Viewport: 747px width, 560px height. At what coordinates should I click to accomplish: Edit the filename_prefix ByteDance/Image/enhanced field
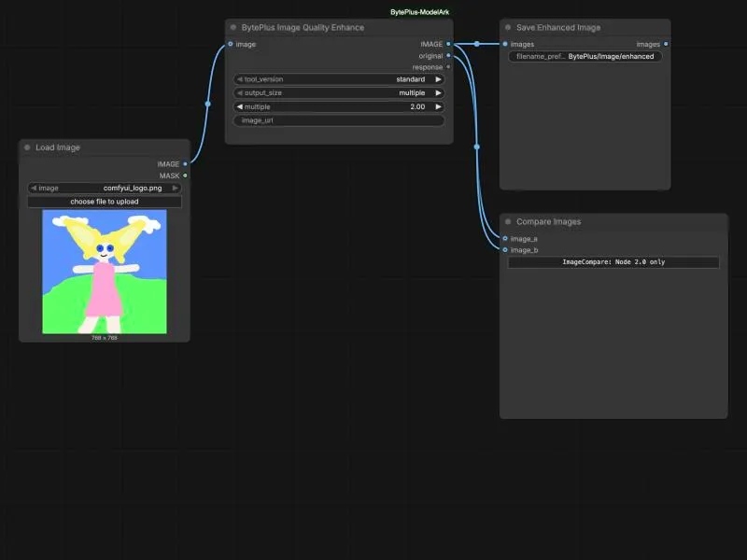585,56
